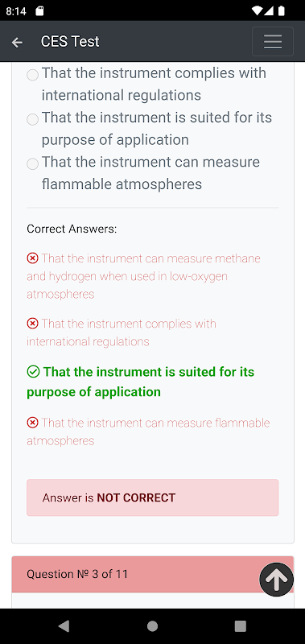Click the methane and hydrogen wrong answer text
The image size is (305, 644).
[x=144, y=276]
